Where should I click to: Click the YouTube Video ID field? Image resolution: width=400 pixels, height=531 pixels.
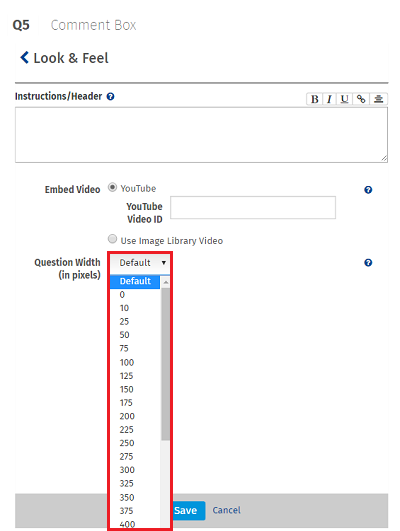(253, 207)
